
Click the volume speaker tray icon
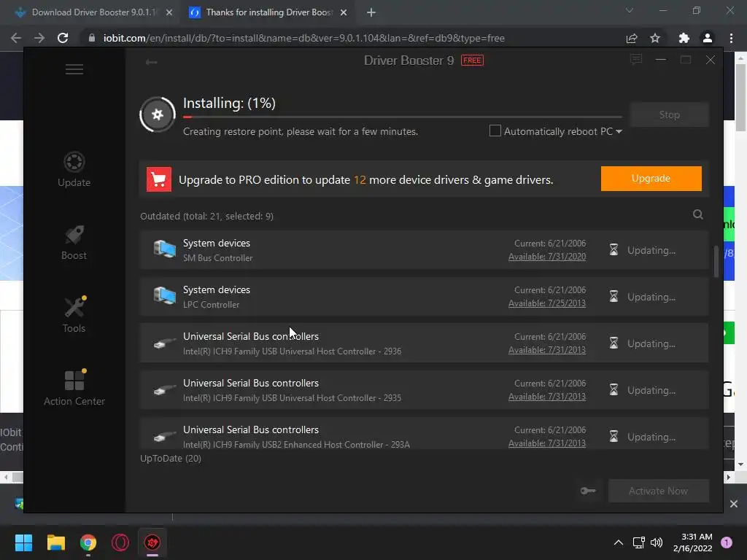tap(657, 542)
